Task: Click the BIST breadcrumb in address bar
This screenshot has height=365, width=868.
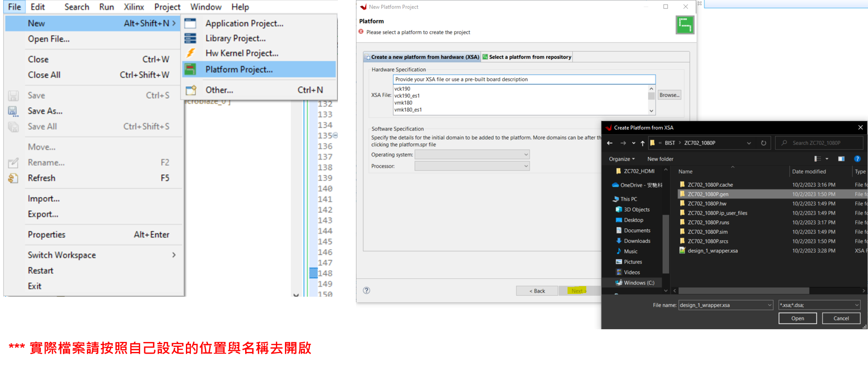Action: pos(670,143)
